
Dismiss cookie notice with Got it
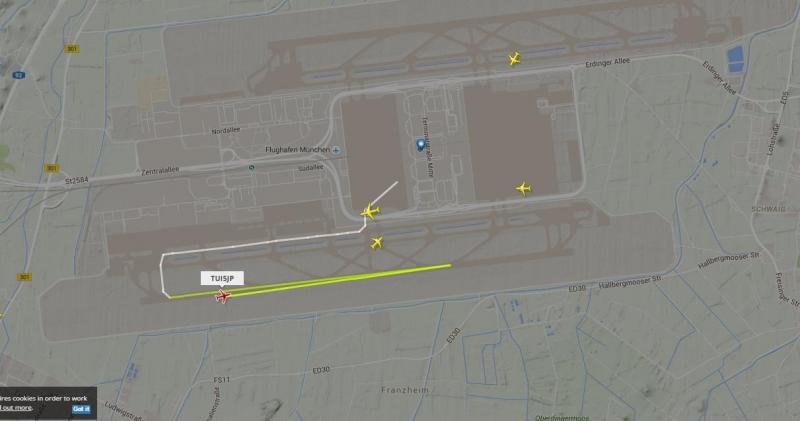[81, 409]
